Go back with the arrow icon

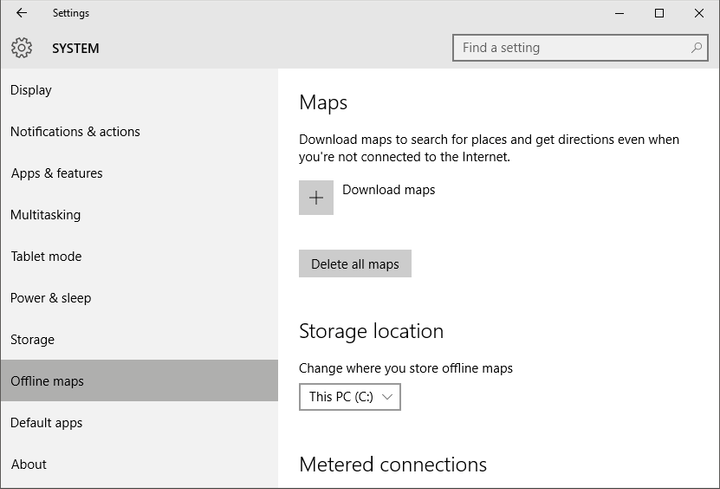(22, 13)
